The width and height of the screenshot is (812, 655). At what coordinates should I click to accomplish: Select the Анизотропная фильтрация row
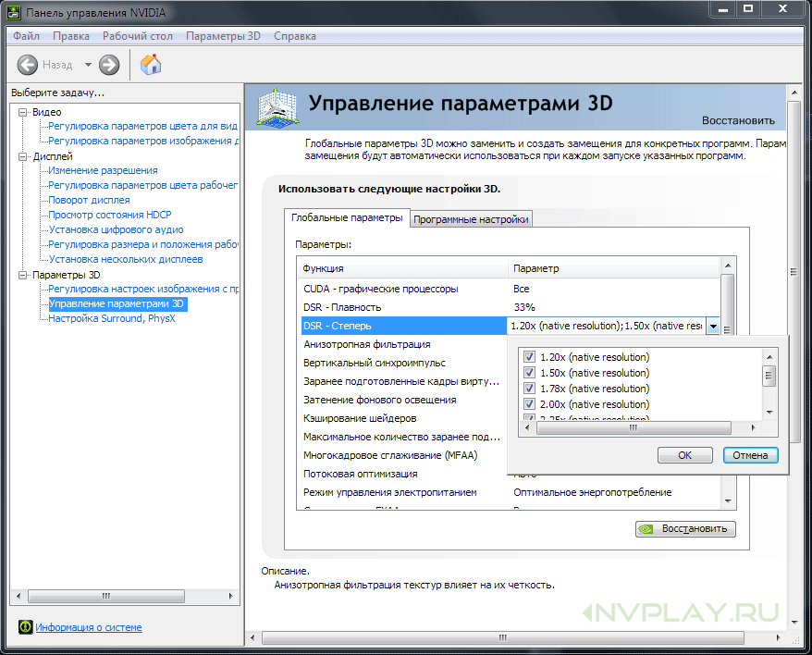[x=404, y=344]
